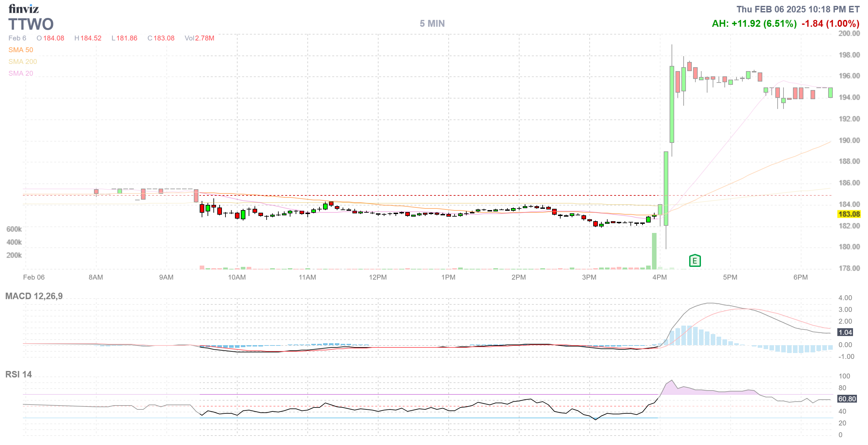Image resolution: width=868 pixels, height=445 pixels.
Task: Click the SMA 20 legend label
Action: [21, 73]
